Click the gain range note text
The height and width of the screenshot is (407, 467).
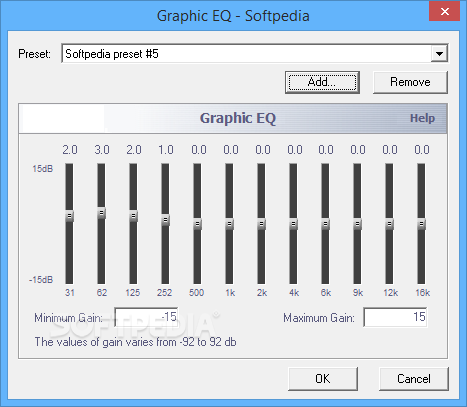click(135, 342)
